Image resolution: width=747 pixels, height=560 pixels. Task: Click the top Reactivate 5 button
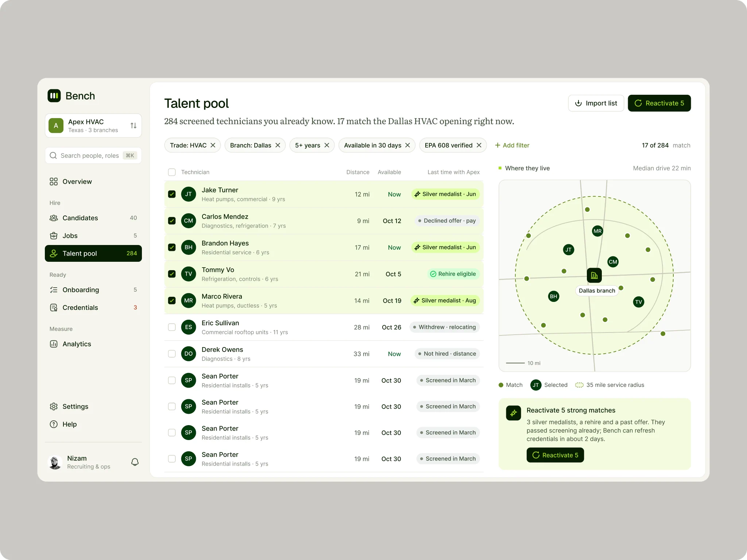(659, 103)
